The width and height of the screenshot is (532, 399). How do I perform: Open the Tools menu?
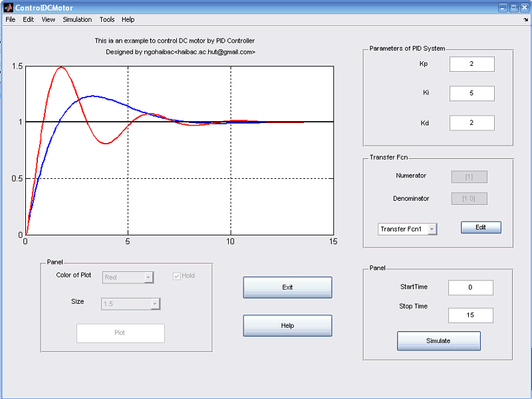[107, 20]
